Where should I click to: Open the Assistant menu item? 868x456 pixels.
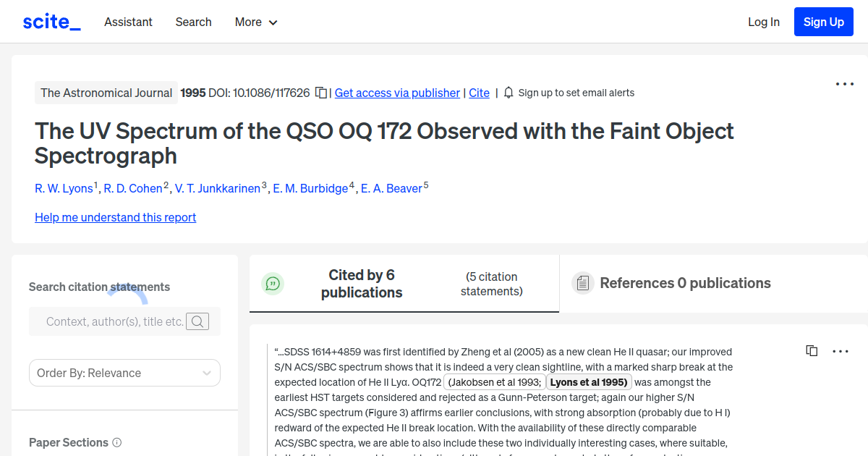click(x=128, y=22)
